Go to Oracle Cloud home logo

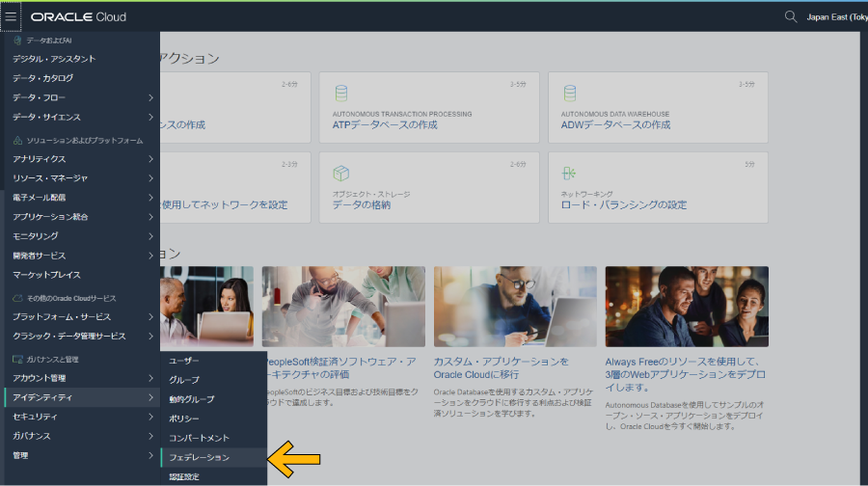tap(79, 17)
